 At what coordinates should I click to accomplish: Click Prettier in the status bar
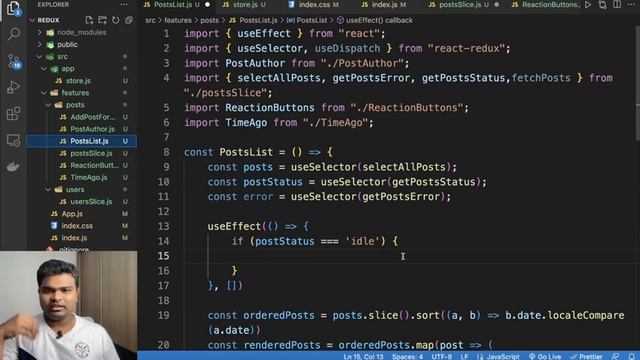[587, 356]
